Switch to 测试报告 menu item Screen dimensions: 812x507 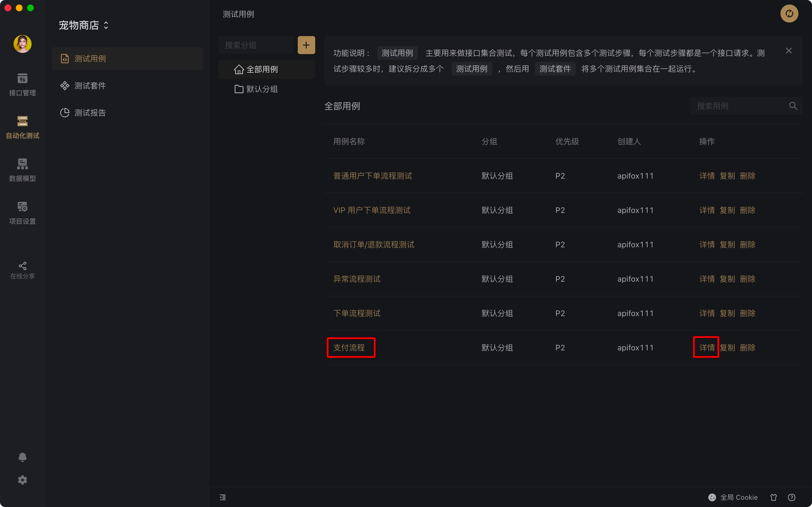coord(90,113)
